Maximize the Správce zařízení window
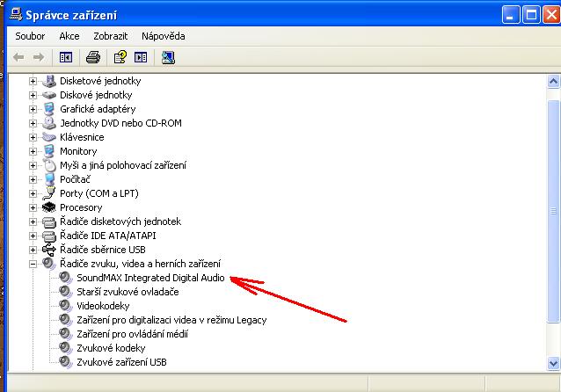 click(x=531, y=15)
